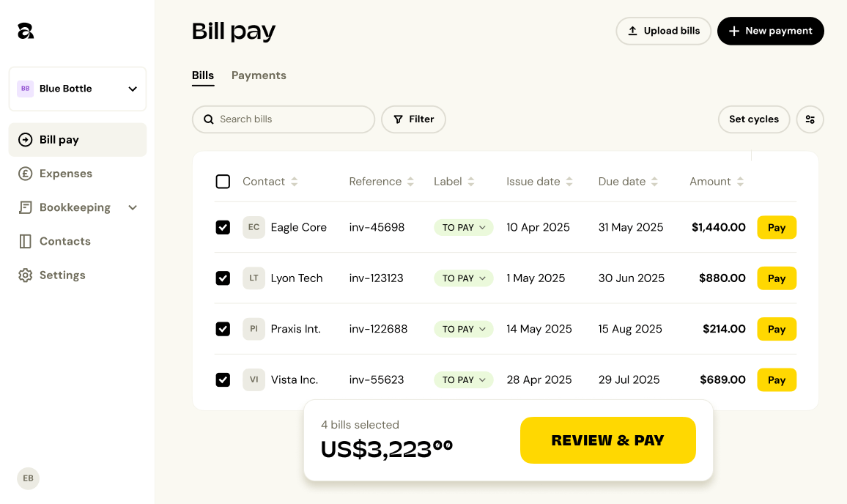Focus the Search bills field

[284, 119]
